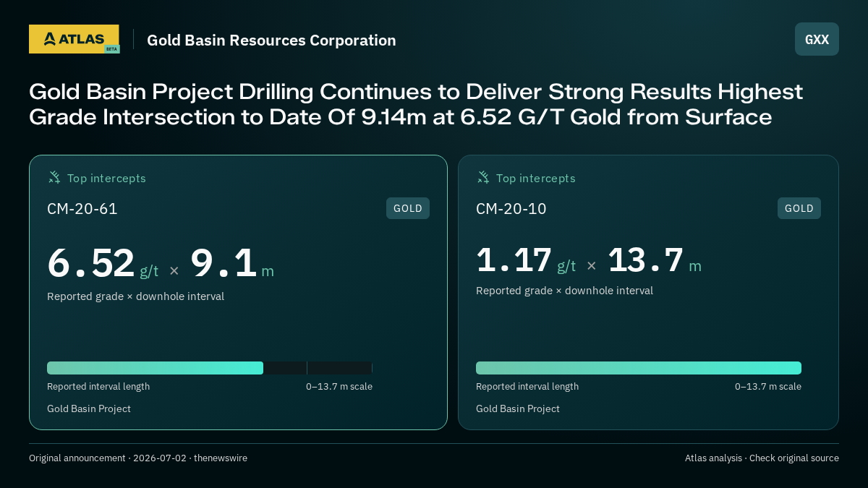
Task: Click the drill icon on the CM-20-61 card
Action: pyautogui.click(x=54, y=177)
